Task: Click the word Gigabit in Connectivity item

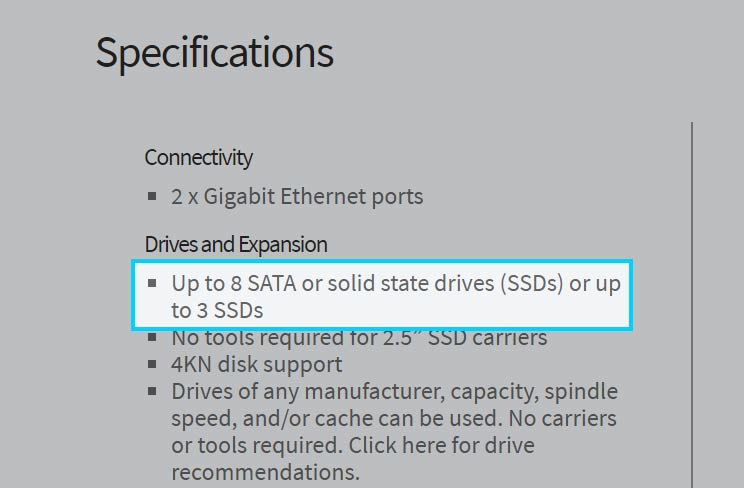Action: (x=239, y=197)
